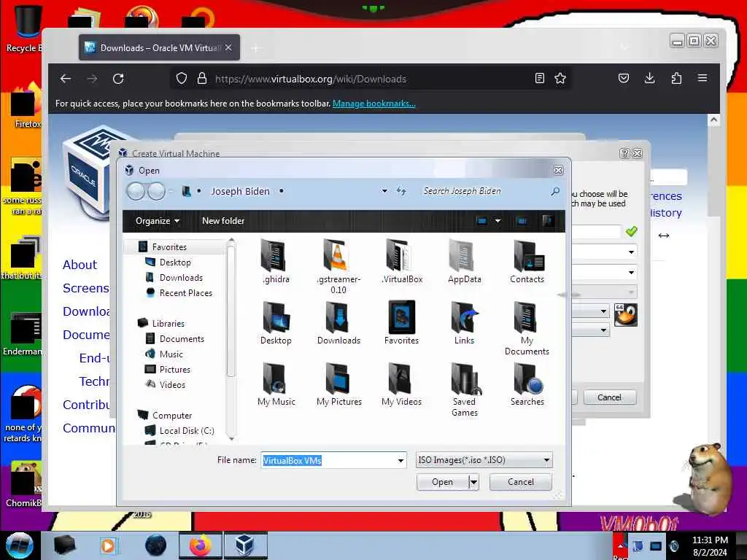Screen dimensions: 747x560
Task: Bookmark this page with star icon
Action: (x=560, y=79)
